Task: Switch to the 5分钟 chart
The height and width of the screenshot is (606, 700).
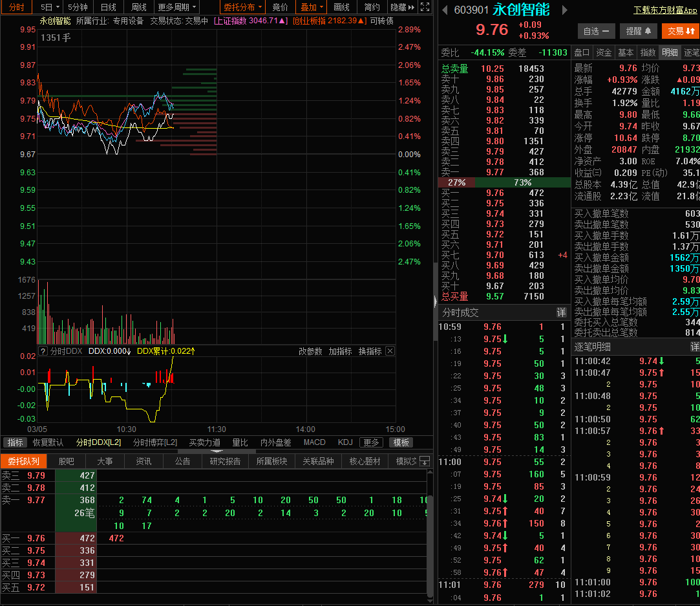Action: (x=78, y=7)
